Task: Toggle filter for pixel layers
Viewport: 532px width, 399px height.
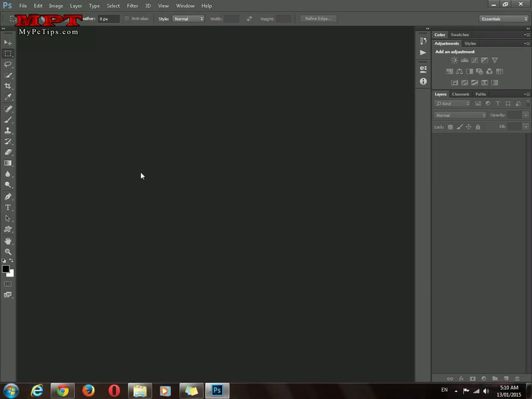Action: 478,104
